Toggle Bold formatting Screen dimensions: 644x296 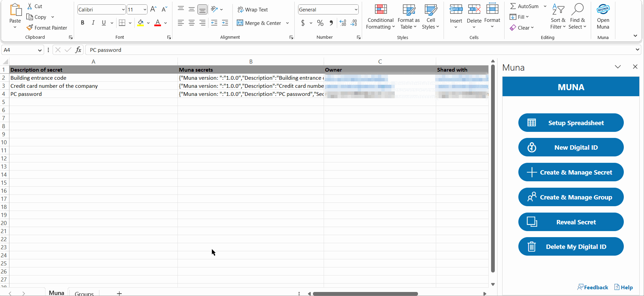(x=83, y=23)
